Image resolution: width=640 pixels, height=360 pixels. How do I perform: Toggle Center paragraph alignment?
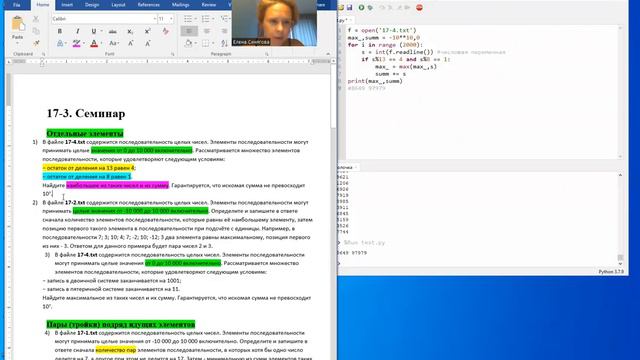click(207, 31)
